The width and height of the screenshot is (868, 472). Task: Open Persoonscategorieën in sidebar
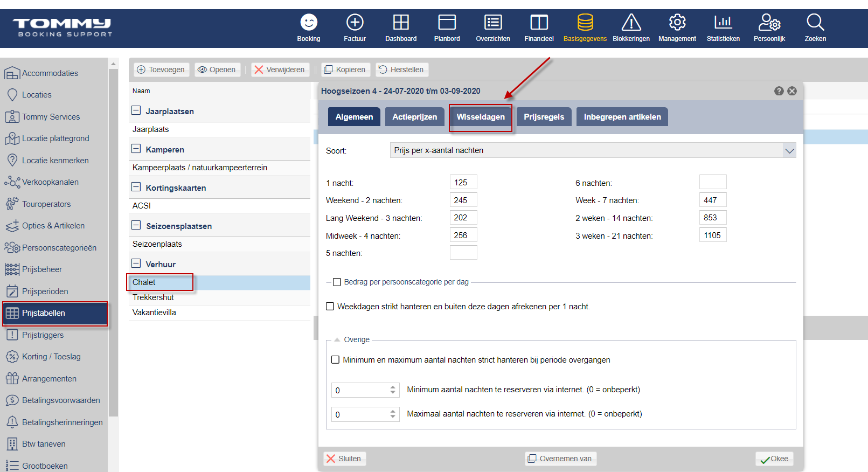59,248
